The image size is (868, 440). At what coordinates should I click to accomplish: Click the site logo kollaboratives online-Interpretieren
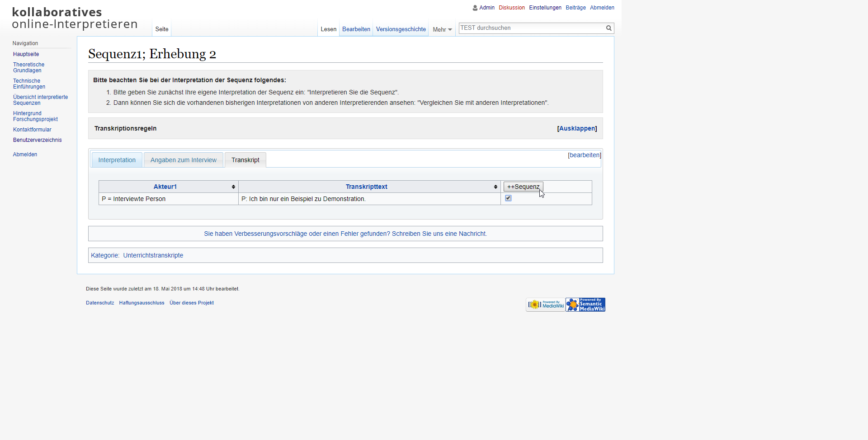tap(75, 18)
